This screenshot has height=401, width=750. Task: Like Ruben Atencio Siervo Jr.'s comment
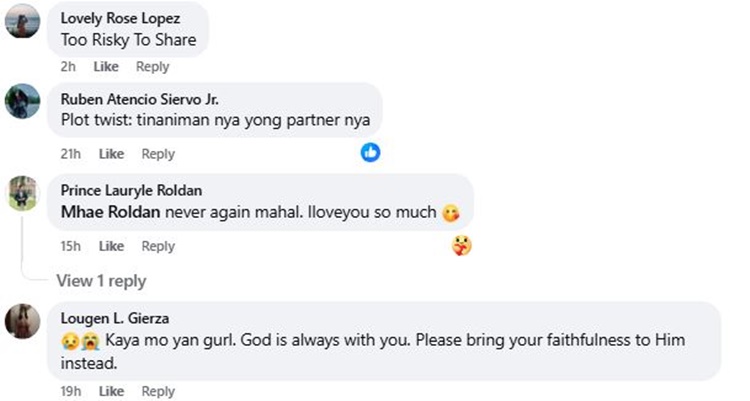click(111, 154)
